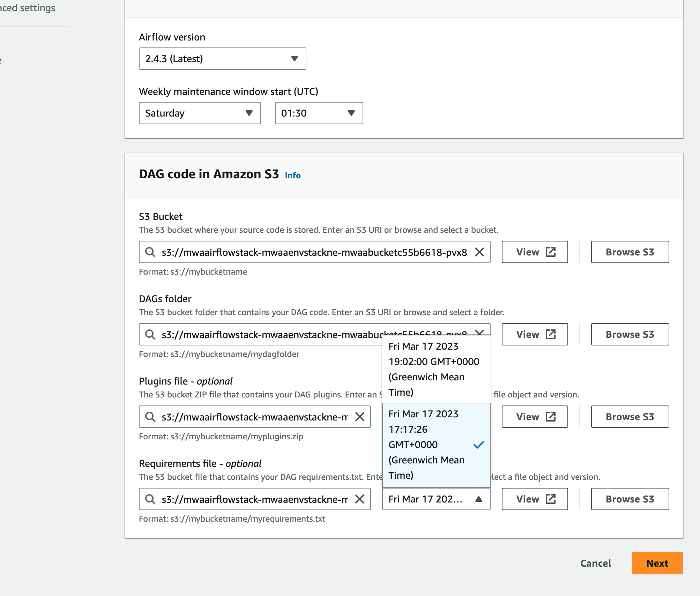Focus the Plugins file URI input

tap(255, 417)
